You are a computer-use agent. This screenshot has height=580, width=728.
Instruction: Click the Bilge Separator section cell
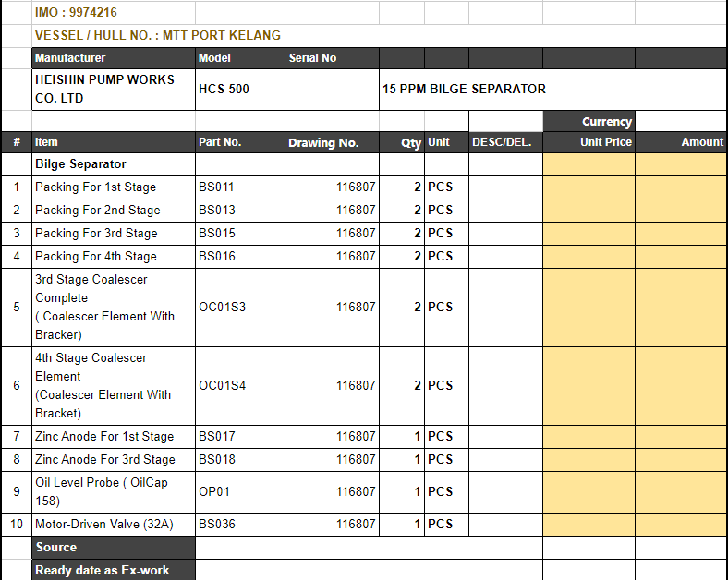(113, 163)
